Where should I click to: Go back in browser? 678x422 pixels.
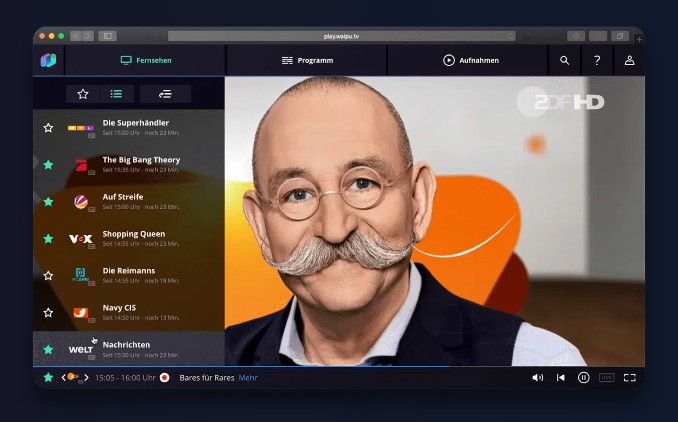76,36
